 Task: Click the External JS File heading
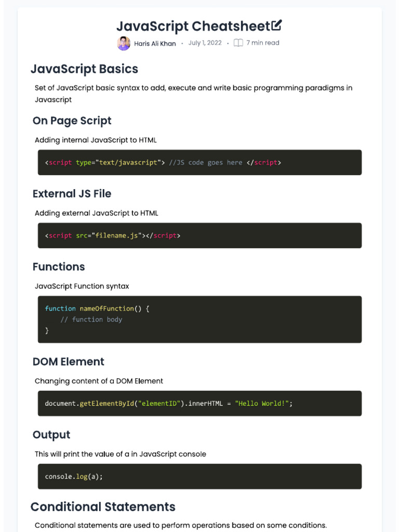tap(72, 194)
